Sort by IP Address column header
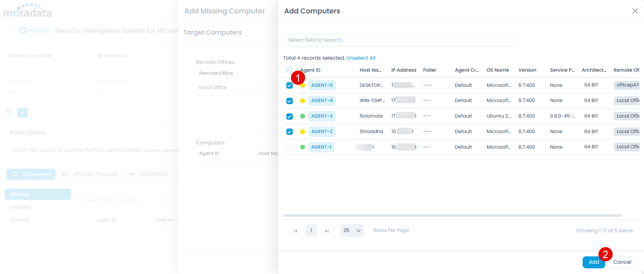 coord(404,70)
